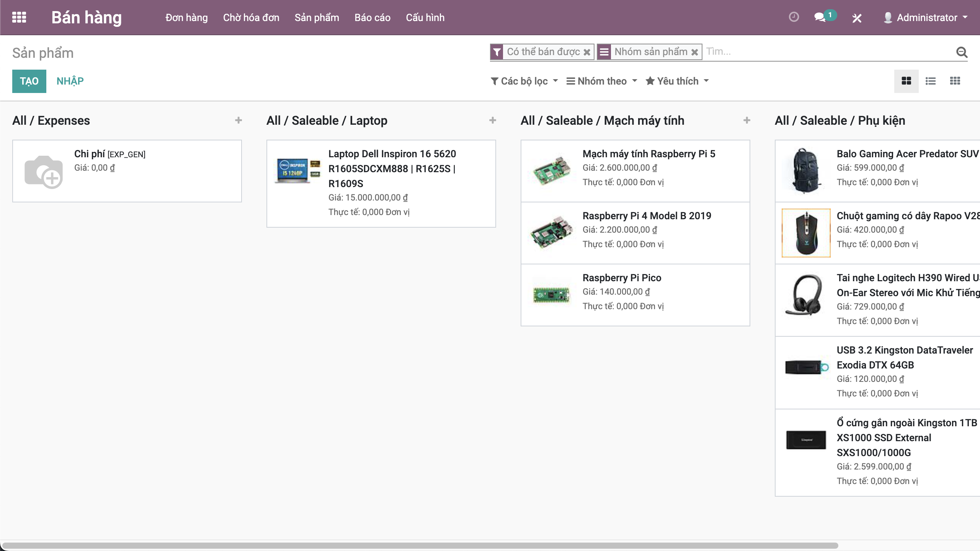This screenshot has height=551, width=980.
Task: Open the Cấu hình menu
Action: click(425, 18)
